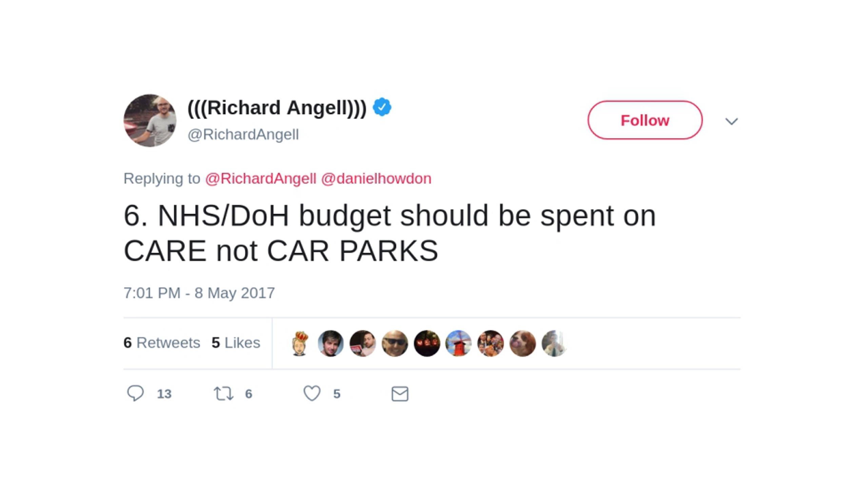Expand the tweet options chevron
Viewport: 868px width, 488px height.
731,121
